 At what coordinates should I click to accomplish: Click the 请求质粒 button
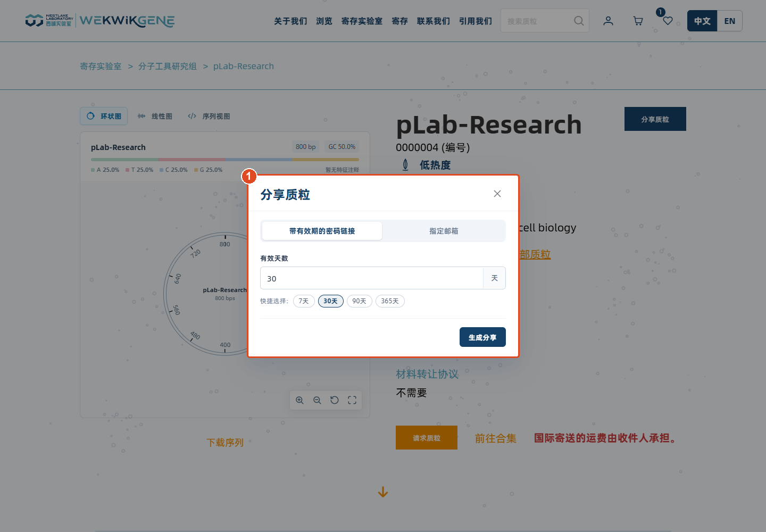[427, 438]
